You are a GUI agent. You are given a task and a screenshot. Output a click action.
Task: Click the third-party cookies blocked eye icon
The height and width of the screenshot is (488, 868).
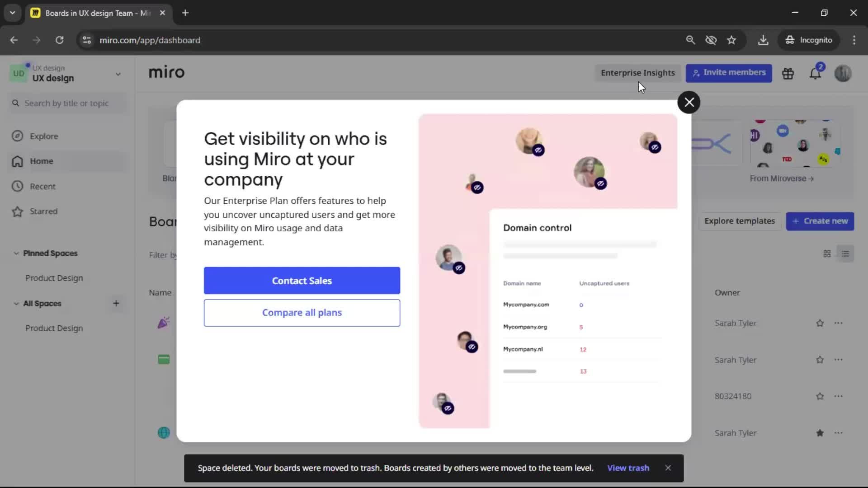click(711, 40)
